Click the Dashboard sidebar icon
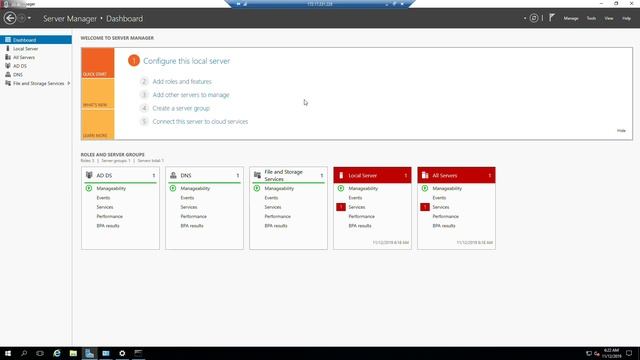This screenshot has height=360, width=640. point(8,40)
